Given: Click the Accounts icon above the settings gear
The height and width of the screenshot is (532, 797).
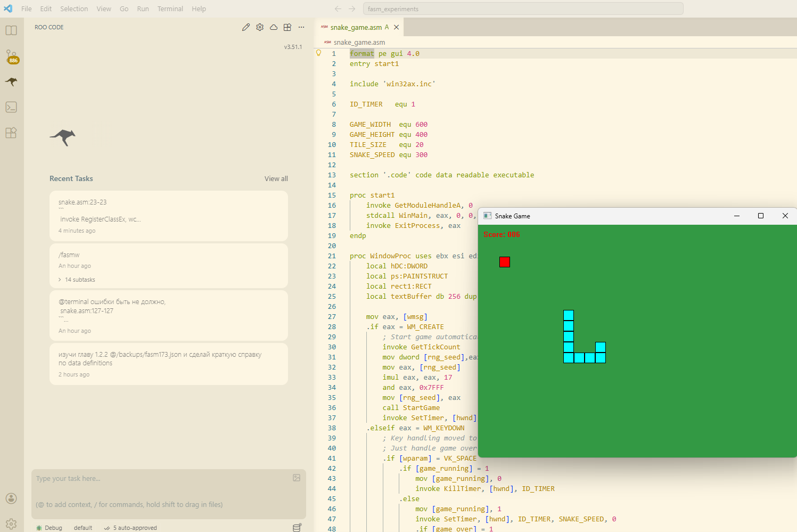Looking at the screenshot, I should pyautogui.click(x=11, y=498).
